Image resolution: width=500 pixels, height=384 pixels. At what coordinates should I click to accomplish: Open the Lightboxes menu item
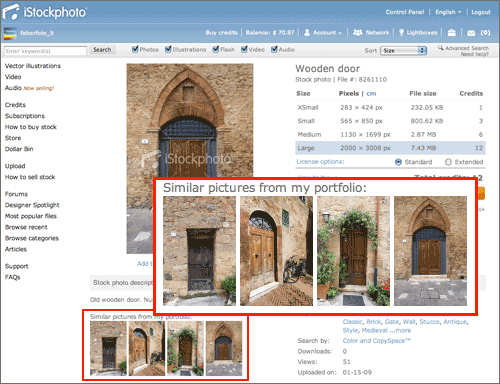pyautogui.click(x=422, y=33)
